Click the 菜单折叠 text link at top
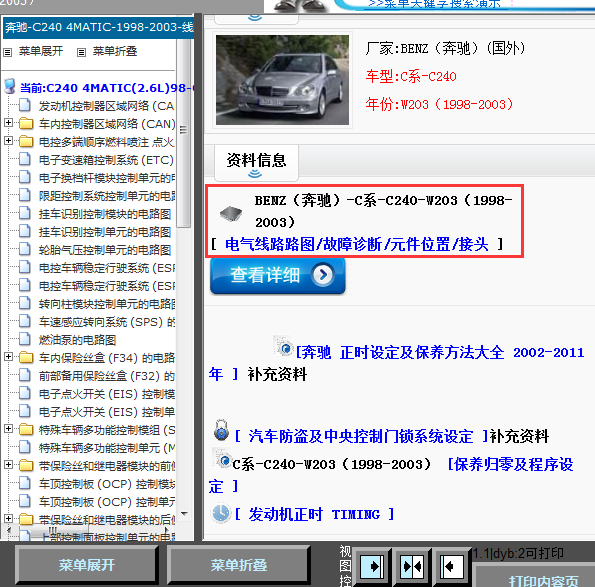Image resolution: width=595 pixels, height=587 pixels. pos(115,51)
